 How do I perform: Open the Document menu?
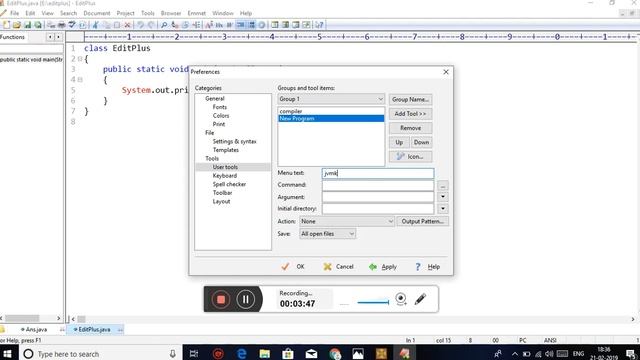[97, 13]
